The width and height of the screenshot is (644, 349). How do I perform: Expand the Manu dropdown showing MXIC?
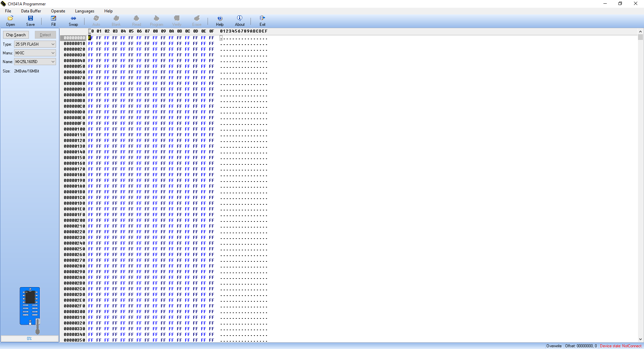pyautogui.click(x=35, y=53)
